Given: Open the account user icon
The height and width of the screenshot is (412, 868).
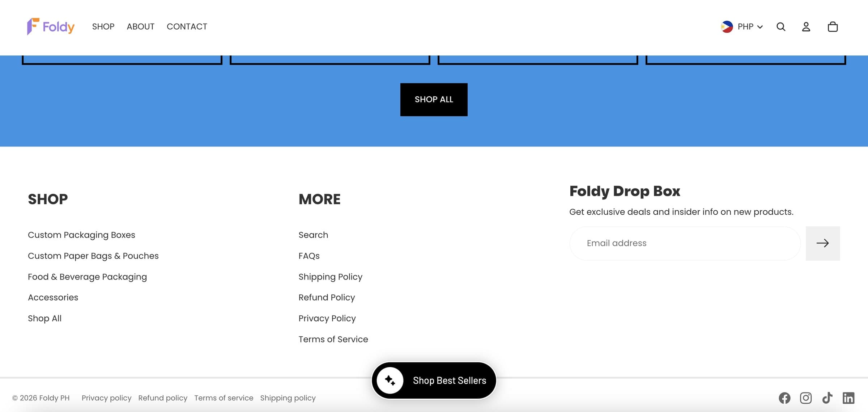Looking at the screenshot, I should 806,27.
